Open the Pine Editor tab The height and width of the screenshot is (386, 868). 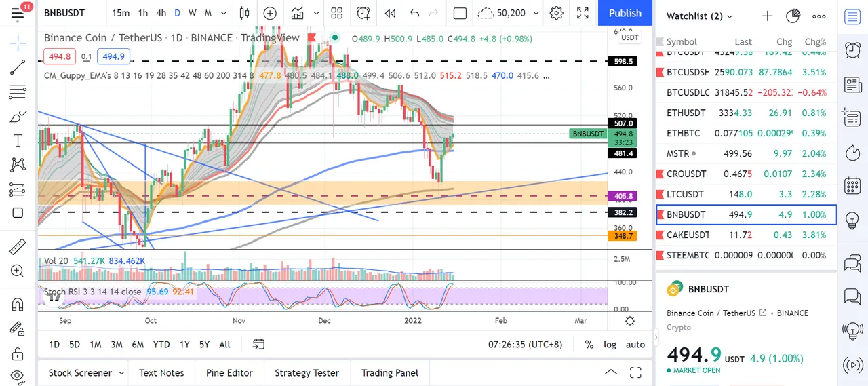229,373
